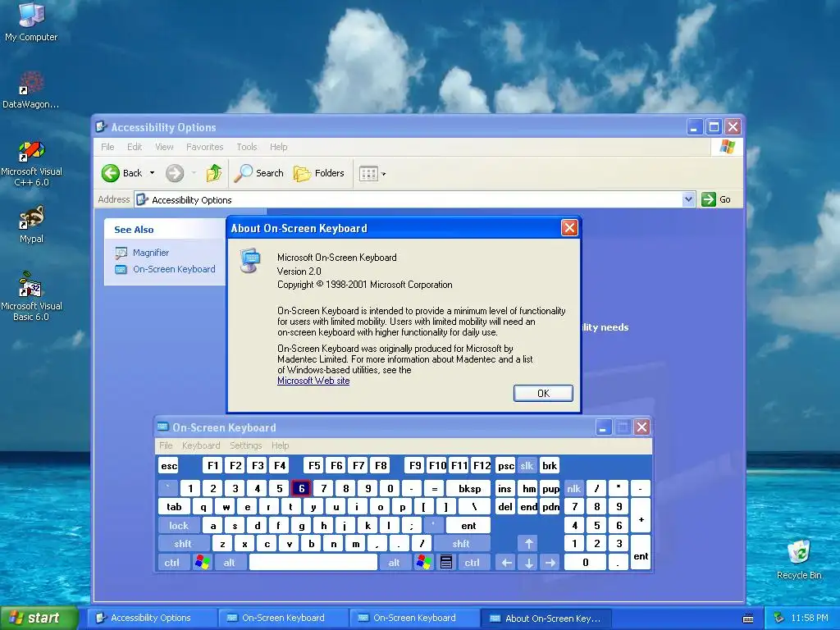Switch to Accessibility Options taskbar button

(152, 618)
